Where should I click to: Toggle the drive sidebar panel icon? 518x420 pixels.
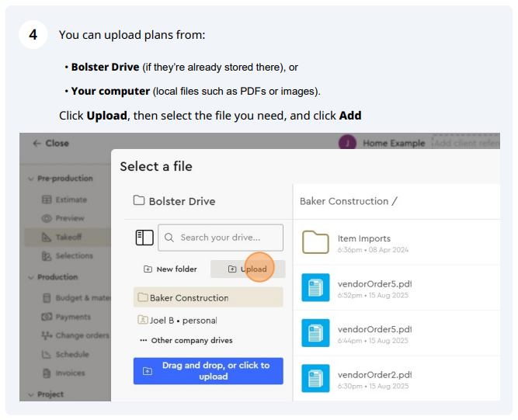[144, 238]
